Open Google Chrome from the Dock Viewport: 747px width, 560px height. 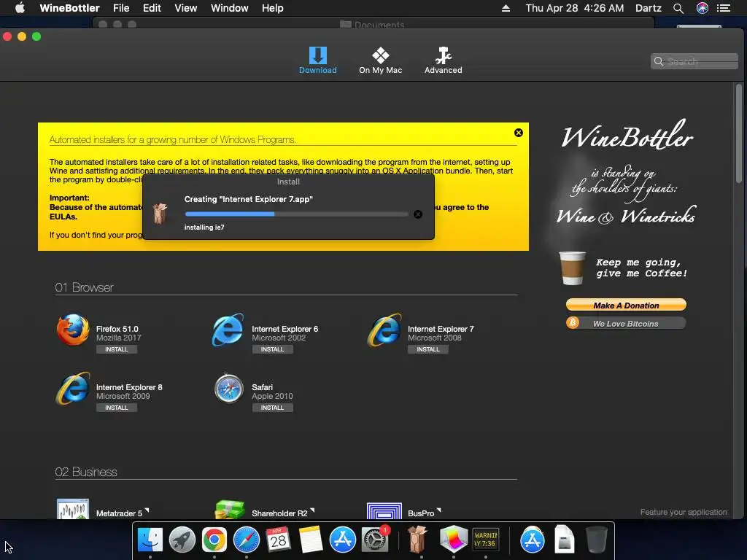(x=214, y=540)
